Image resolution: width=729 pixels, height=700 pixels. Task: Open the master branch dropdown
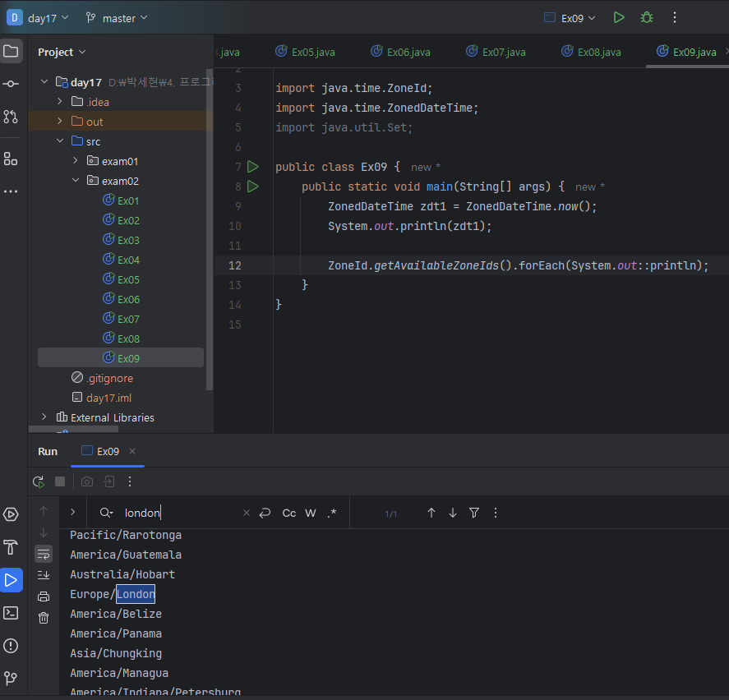(117, 17)
